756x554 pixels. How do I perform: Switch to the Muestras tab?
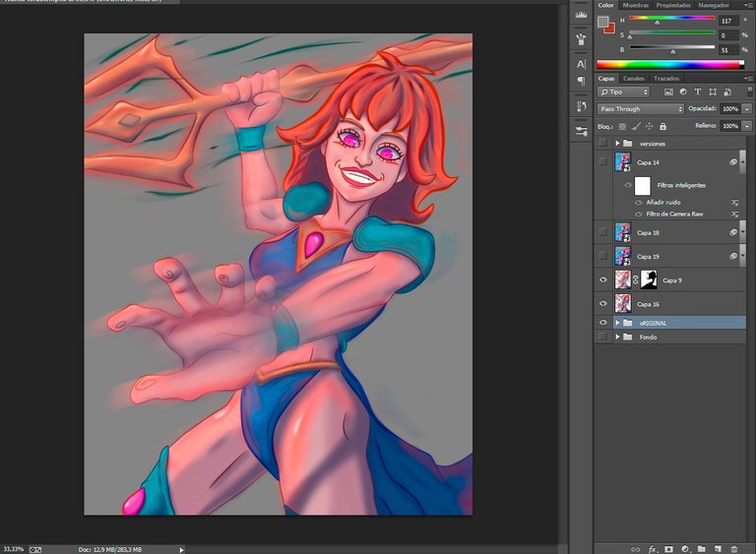[636, 5]
